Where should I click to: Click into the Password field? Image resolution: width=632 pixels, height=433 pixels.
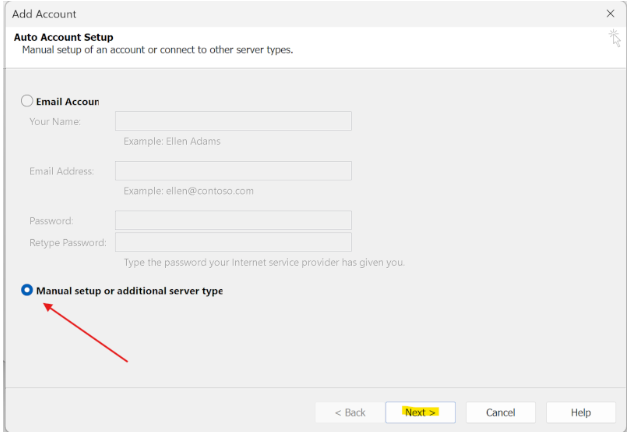coord(233,220)
